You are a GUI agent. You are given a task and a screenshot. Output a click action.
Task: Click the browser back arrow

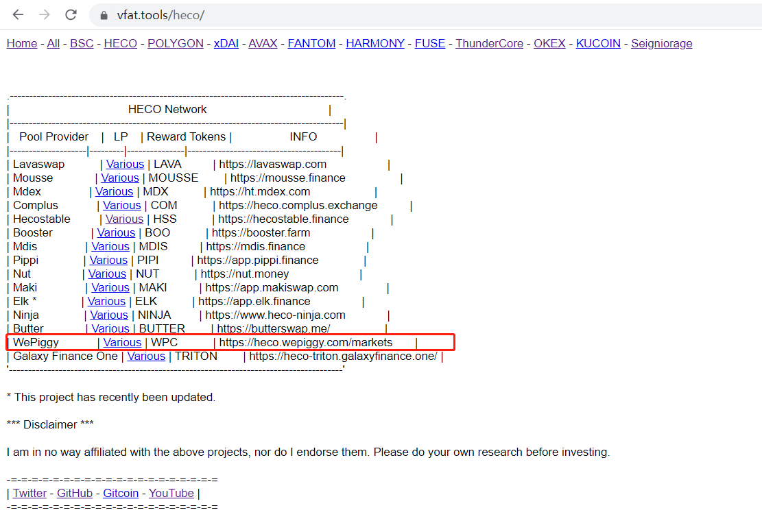tap(18, 14)
